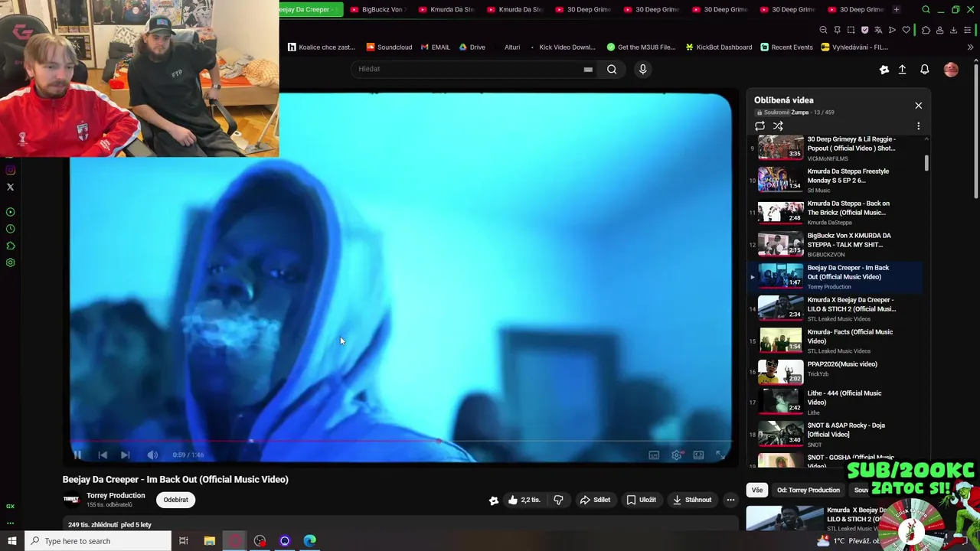Image resolution: width=980 pixels, height=551 pixels.
Task: Select Od: Torrey Production filter chip
Action: coord(808,490)
